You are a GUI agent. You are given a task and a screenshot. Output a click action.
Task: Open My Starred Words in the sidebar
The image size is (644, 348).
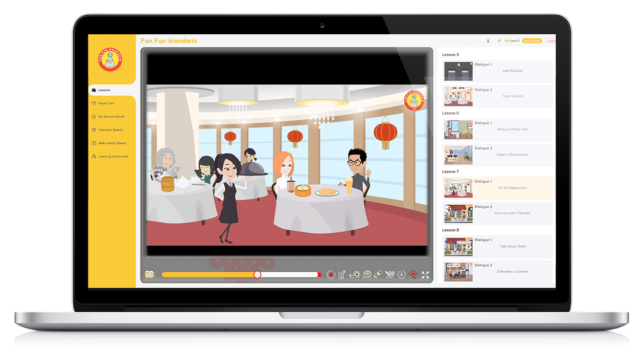pos(111,117)
